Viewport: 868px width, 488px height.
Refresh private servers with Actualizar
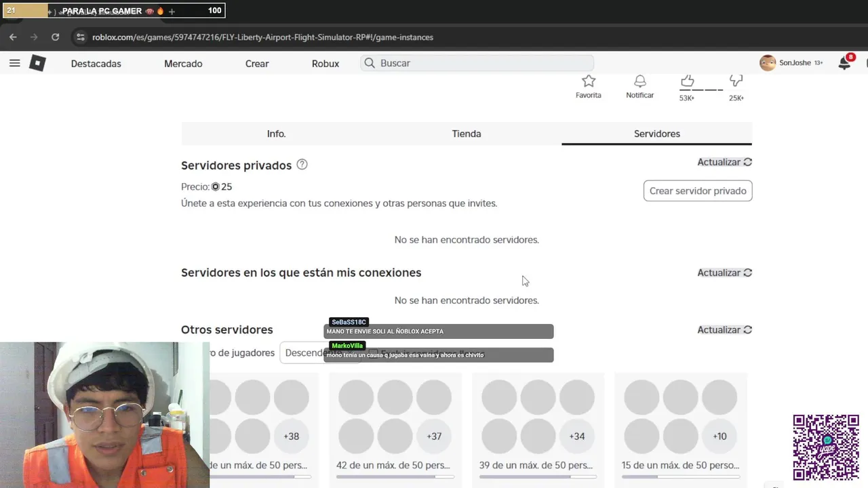pyautogui.click(x=725, y=162)
